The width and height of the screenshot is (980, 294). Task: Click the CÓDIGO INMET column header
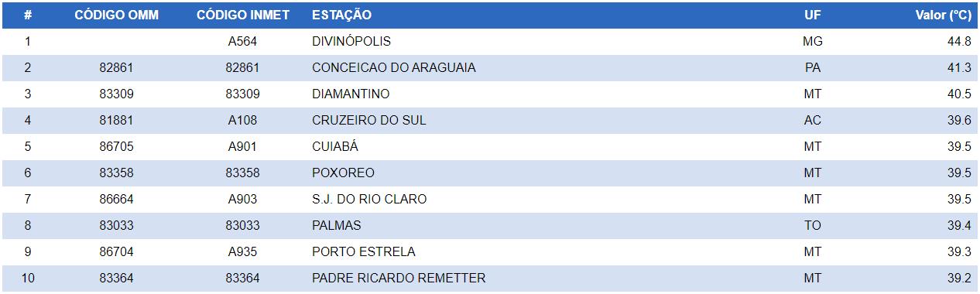click(242, 15)
